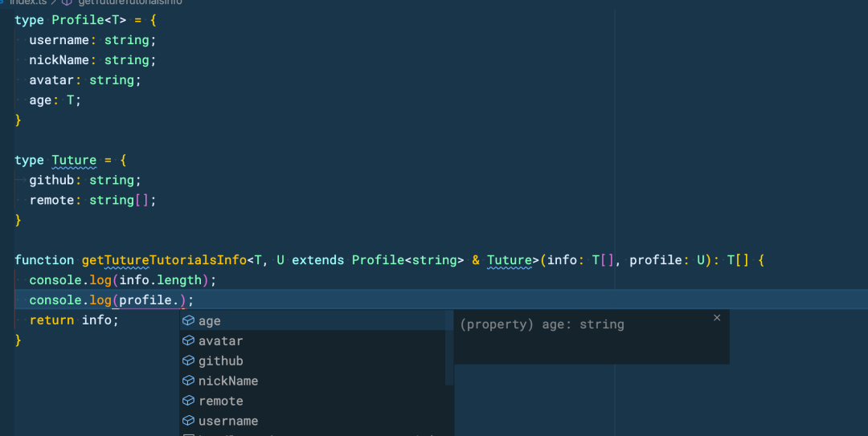Viewport: 868px width, 436px height.
Task: Click 'Tuture' in the 'type Tuture' declaration
Action: click(74, 161)
